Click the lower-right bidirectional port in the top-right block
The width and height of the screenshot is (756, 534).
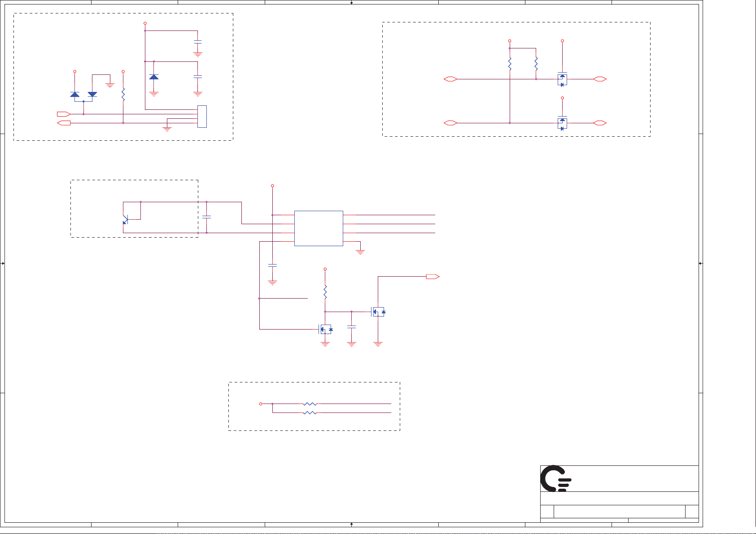pyautogui.click(x=600, y=123)
